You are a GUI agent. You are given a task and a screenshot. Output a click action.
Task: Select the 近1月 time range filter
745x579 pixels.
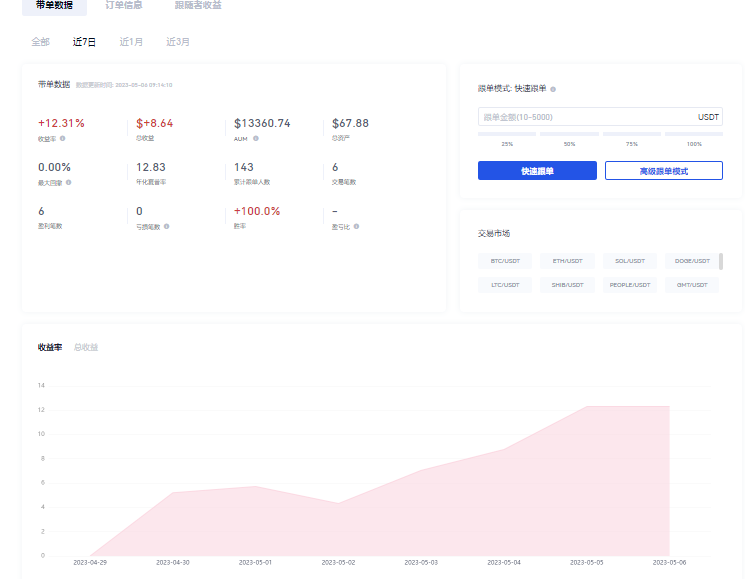point(131,42)
